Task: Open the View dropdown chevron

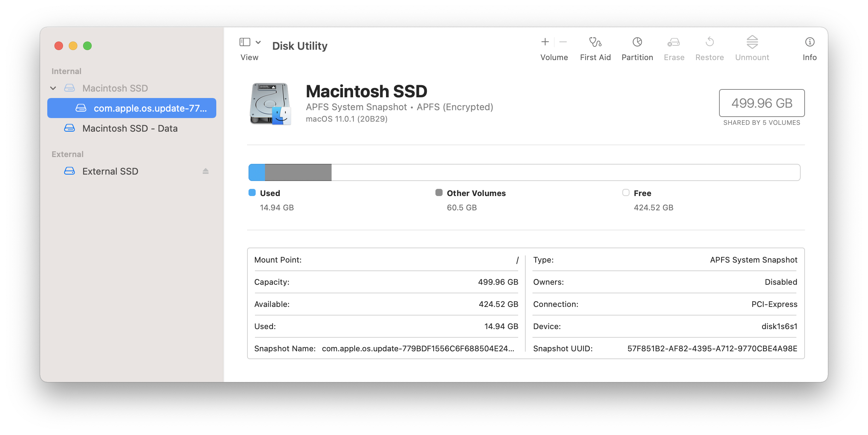Action: click(258, 42)
